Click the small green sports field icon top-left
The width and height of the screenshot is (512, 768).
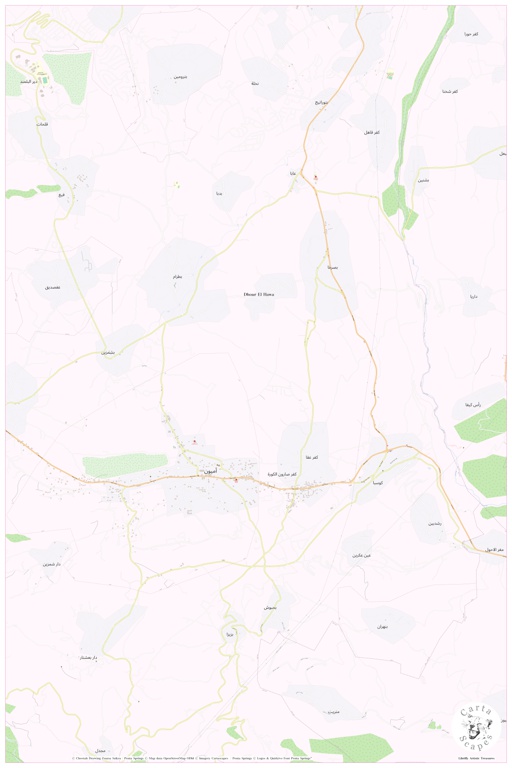tap(45, 78)
